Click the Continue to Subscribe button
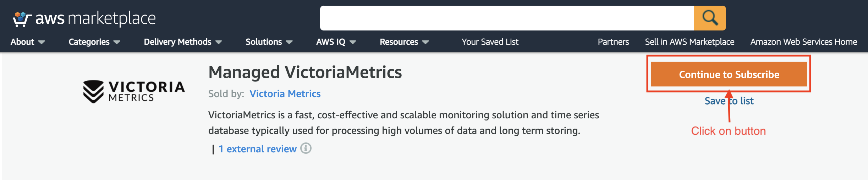The height and width of the screenshot is (180, 868). [x=729, y=74]
